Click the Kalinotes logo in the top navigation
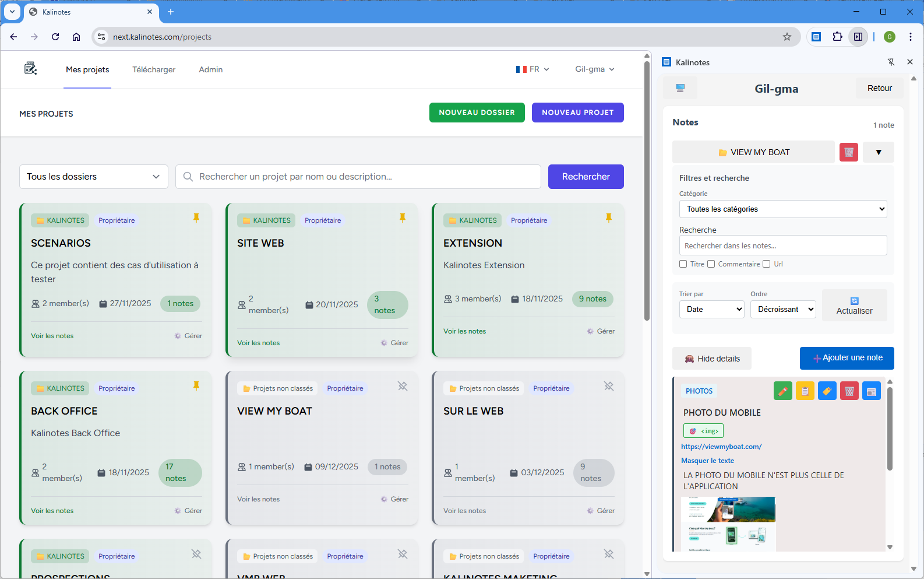Screen dimensions: 924x579 click(x=31, y=69)
